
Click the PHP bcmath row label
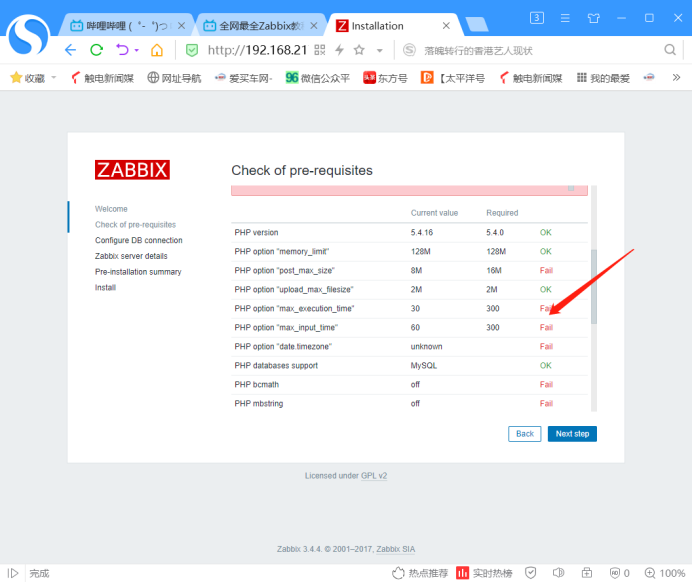[x=256, y=384]
